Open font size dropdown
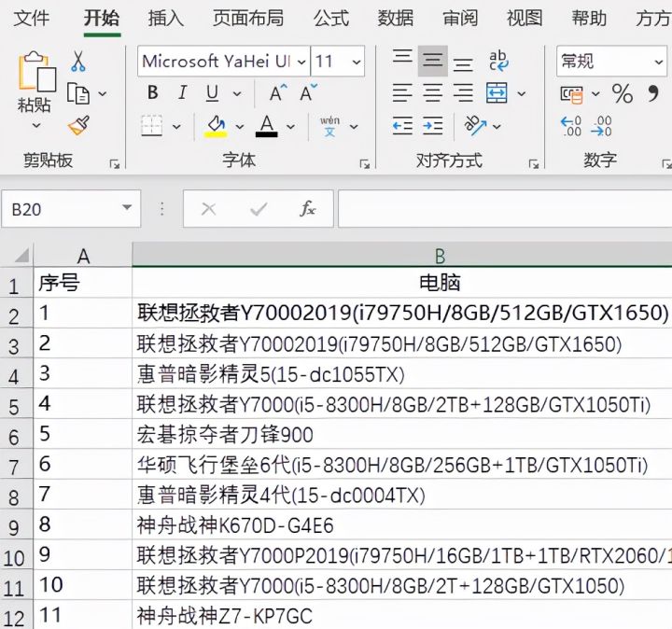The image size is (672, 629). click(357, 62)
